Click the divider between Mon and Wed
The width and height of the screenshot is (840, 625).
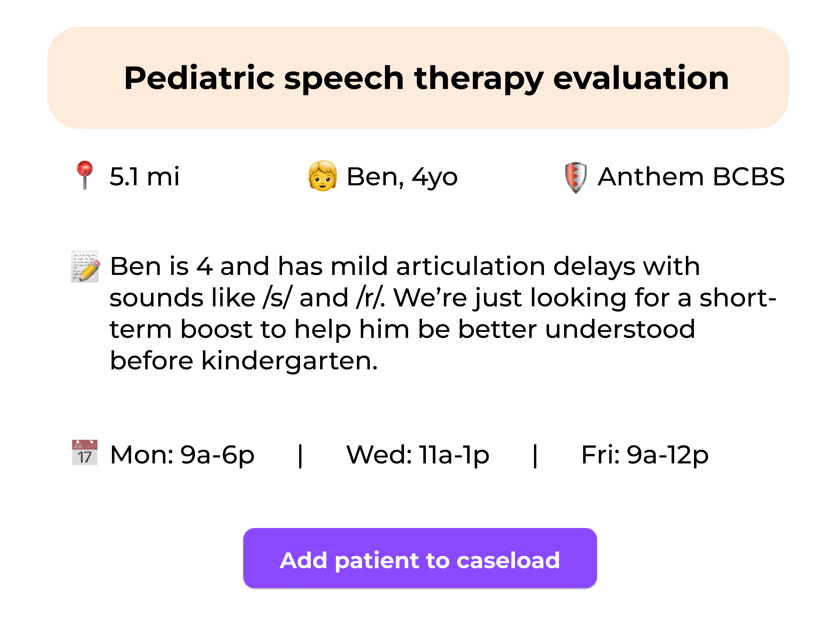pos(300,456)
